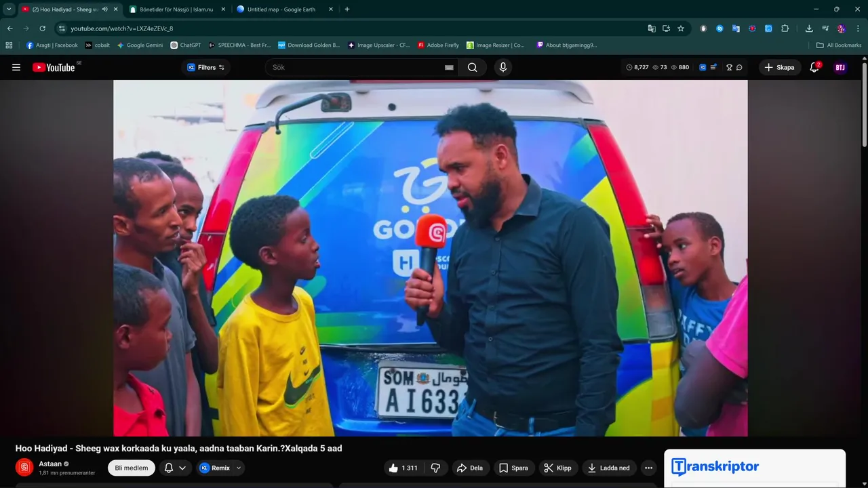Open the Shazam extension icon
868x488 pixels.
[x=719, y=28]
